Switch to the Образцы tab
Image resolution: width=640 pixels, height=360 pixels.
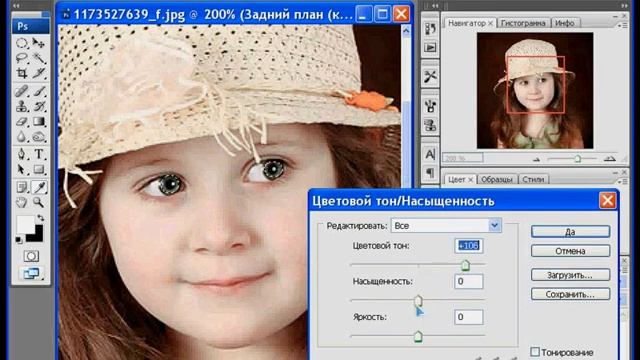coord(497,179)
